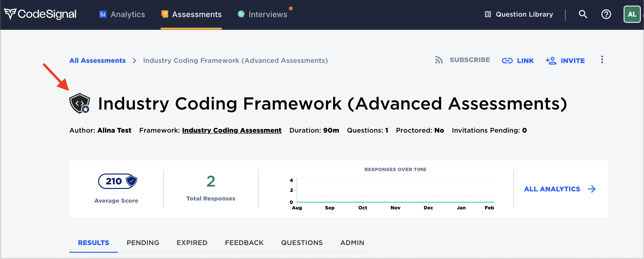
Task: Click the Analytics bar chart icon
Action: point(103,14)
